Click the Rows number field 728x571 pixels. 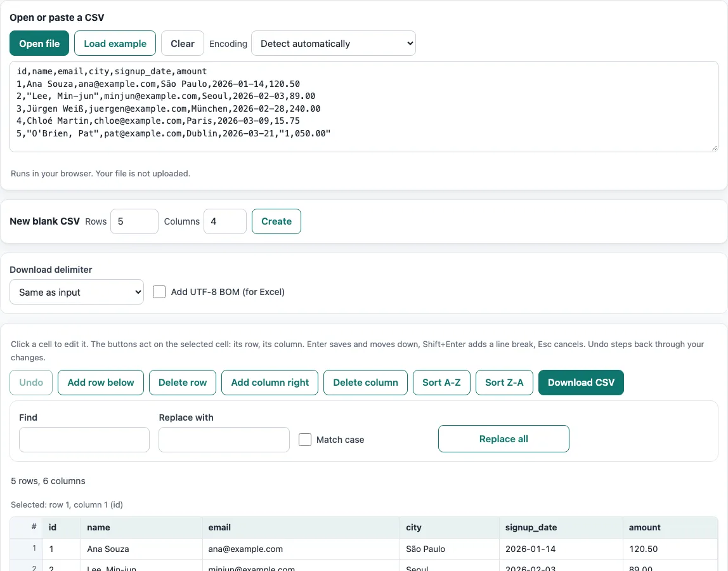(134, 221)
